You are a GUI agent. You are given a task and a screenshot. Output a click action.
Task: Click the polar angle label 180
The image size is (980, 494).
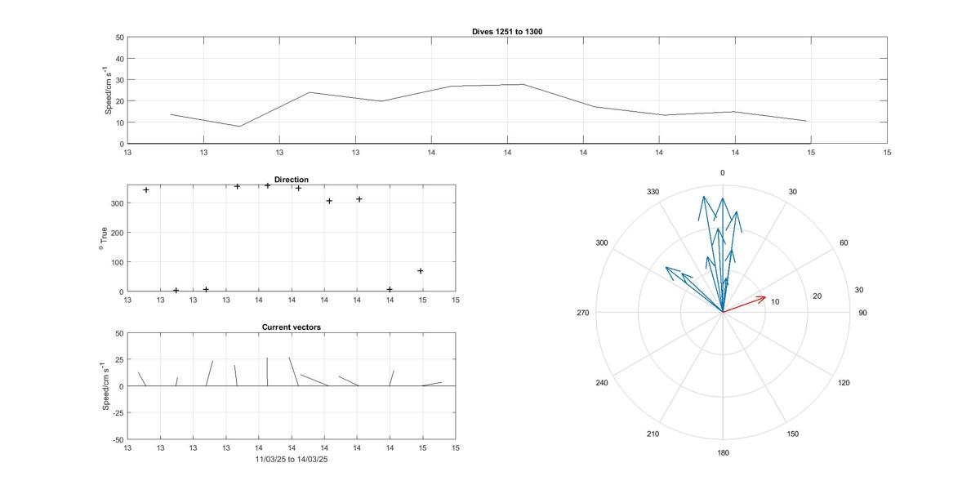click(x=723, y=453)
